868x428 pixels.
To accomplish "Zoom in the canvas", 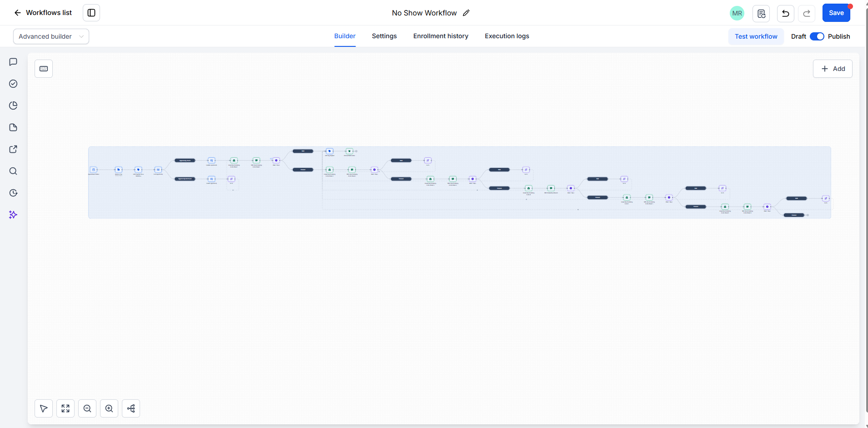I will (109, 408).
